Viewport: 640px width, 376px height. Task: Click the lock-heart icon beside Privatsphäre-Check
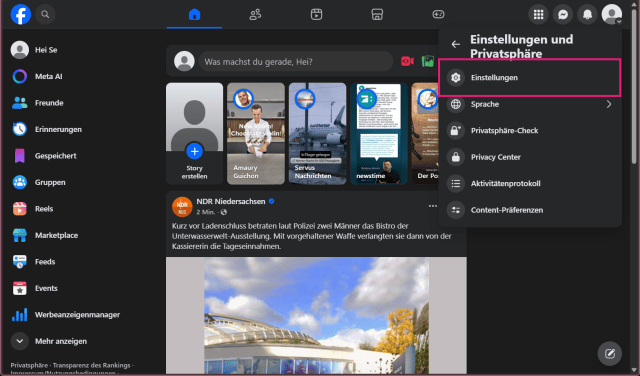pos(456,131)
